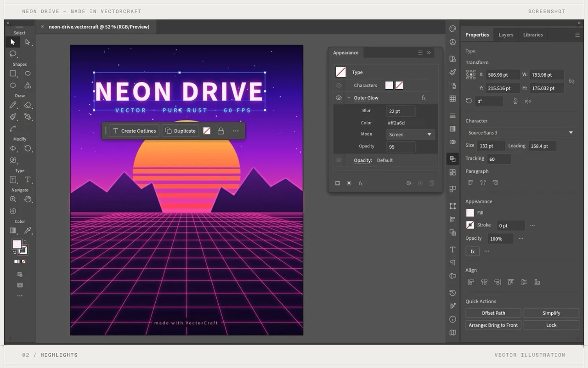Open the Properties panel options menu
The height and width of the screenshot is (368, 588).
577,35
